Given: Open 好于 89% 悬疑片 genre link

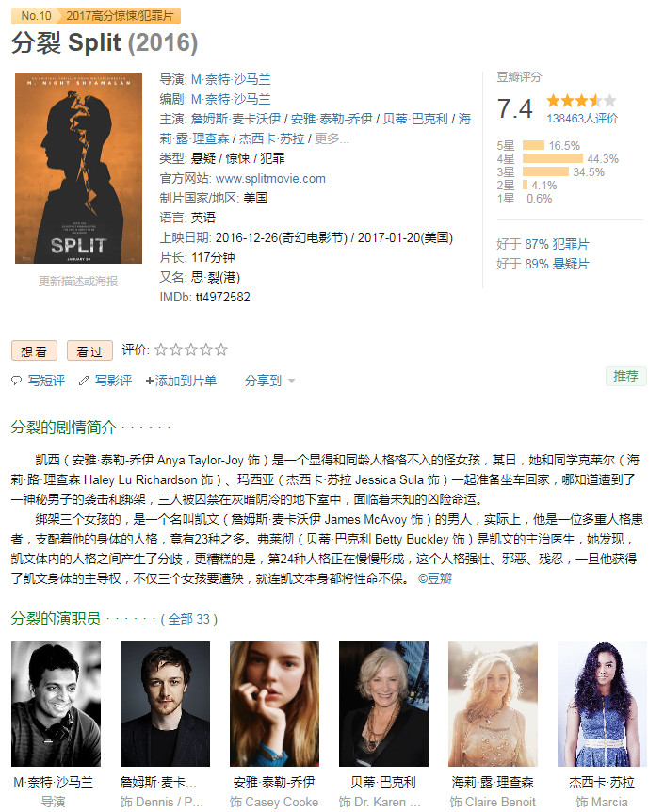Looking at the screenshot, I should (543, 264).
